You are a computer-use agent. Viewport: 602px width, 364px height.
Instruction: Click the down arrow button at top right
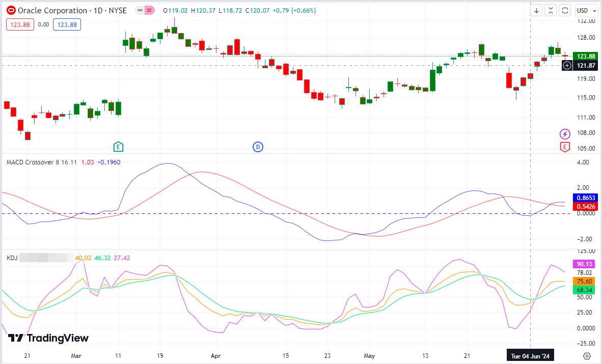pos(536,10)
